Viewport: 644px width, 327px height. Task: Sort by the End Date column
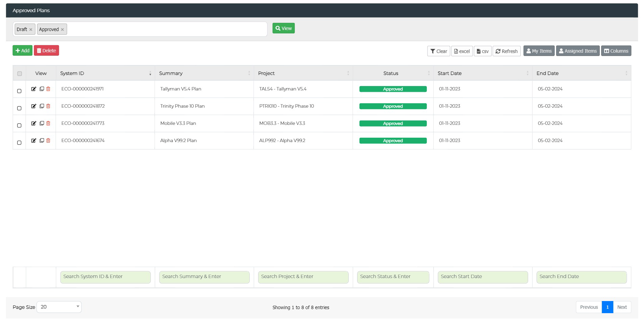pyautogui.click(x=581, y=73)
